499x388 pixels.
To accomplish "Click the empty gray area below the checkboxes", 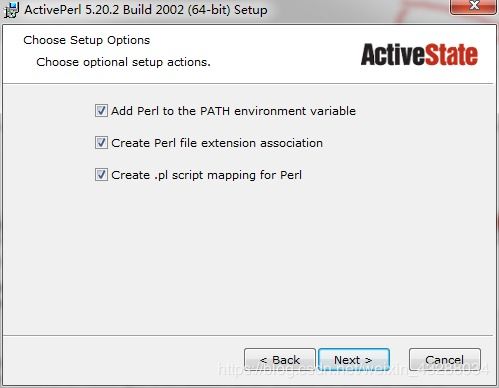I will click(x=248, y=260).
